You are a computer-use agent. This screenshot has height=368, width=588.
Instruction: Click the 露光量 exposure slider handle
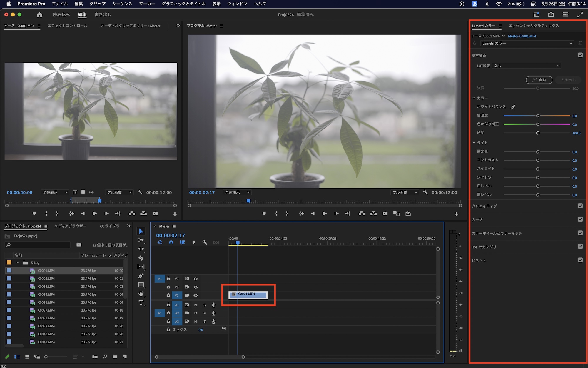pyautogui.click(x=538, y=152)
